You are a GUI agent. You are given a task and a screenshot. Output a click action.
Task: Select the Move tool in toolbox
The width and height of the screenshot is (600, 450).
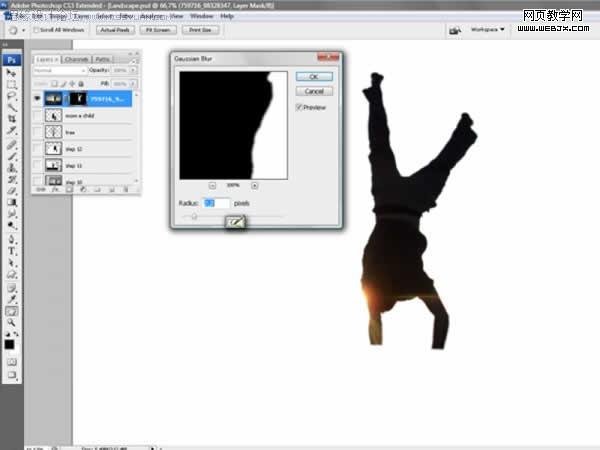click(x=11, y=73)
